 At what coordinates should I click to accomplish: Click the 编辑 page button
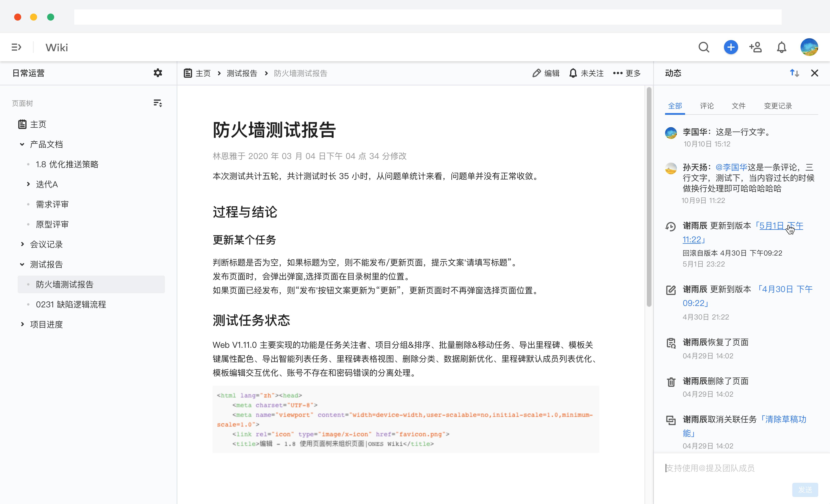(x=546, y=73)
